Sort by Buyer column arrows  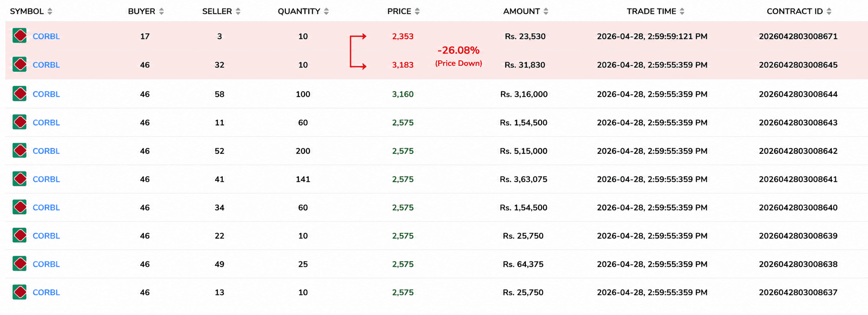[161, 12]
